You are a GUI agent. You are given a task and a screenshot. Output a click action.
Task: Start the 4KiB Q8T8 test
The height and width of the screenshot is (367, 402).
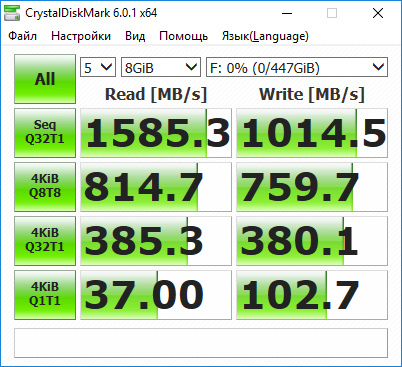[45, 187]
